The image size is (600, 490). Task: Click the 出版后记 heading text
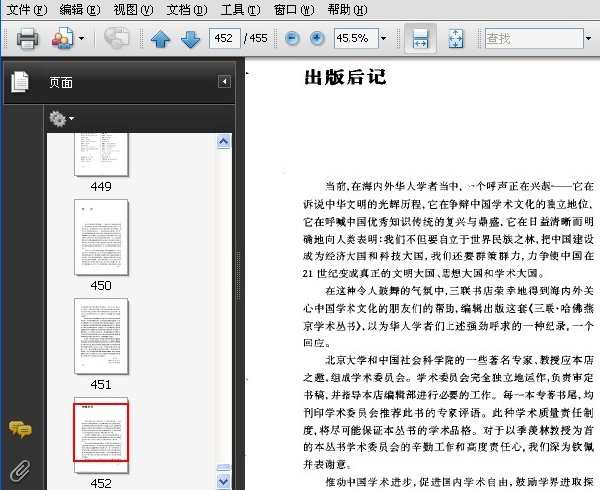pyautogui.click(x=345, y=77)
